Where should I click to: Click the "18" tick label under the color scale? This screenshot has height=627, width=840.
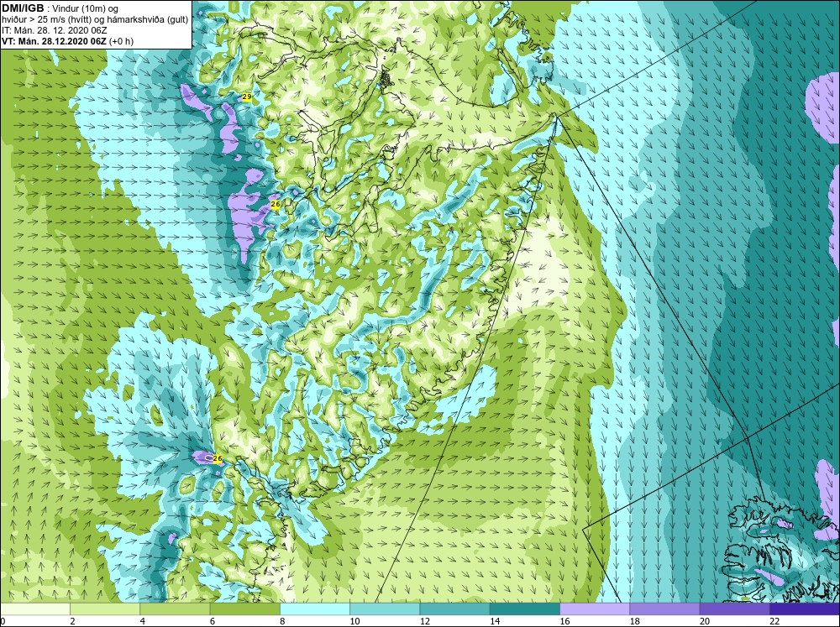pos(635,621)
